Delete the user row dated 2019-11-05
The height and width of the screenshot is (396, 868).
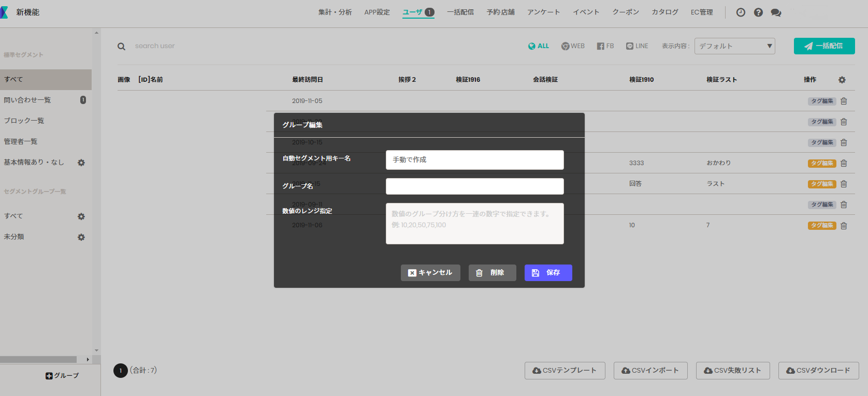click(844, 101)
